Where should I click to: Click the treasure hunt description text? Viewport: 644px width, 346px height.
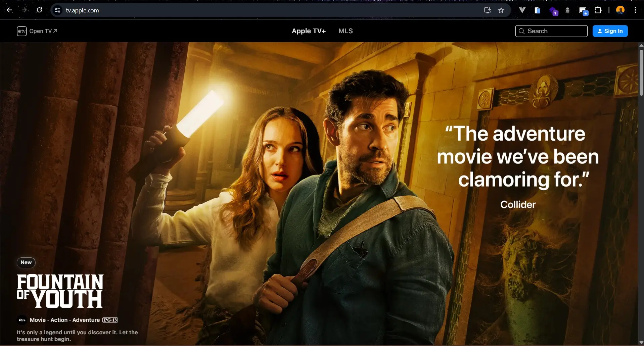click(x=77, y=336)
